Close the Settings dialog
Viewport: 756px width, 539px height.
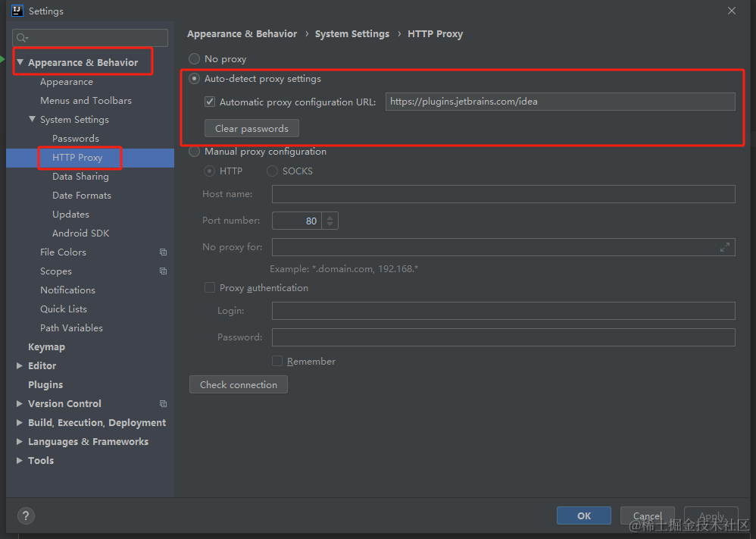[x=732, y=11]
